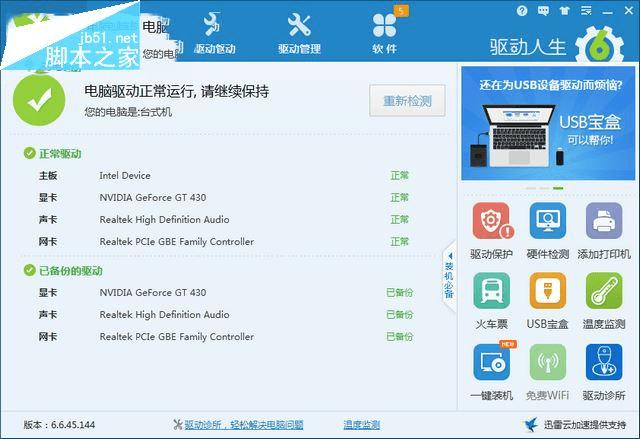Screen dimensions: 640x439
Task: Click 已备份 status of backed-up 显卡 row
Action: click(x=400, y=293)
